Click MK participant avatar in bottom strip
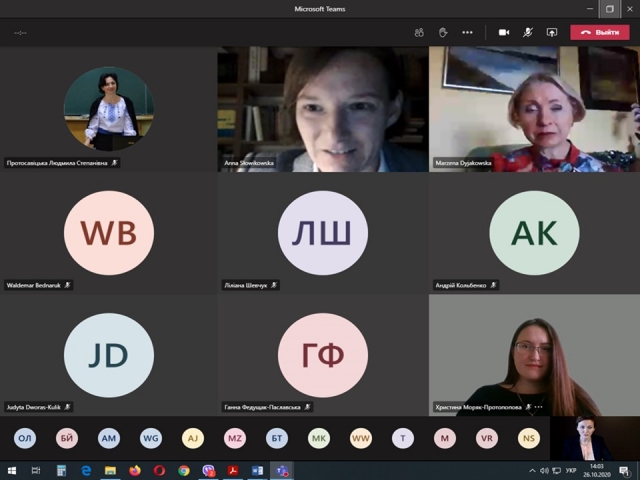The width and height of the screenshot is (640, 480). [319, 438]
